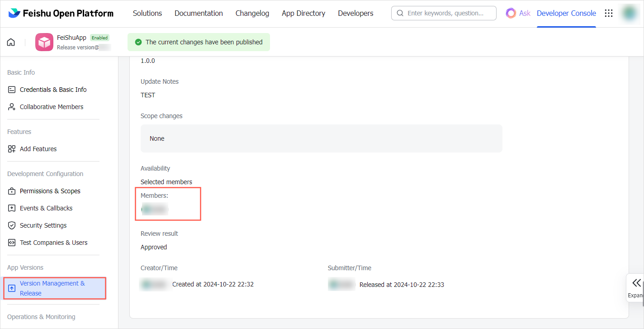Screen dimensions: 644x329
Task: Open Permissions & Scopes
Action: 50,191
